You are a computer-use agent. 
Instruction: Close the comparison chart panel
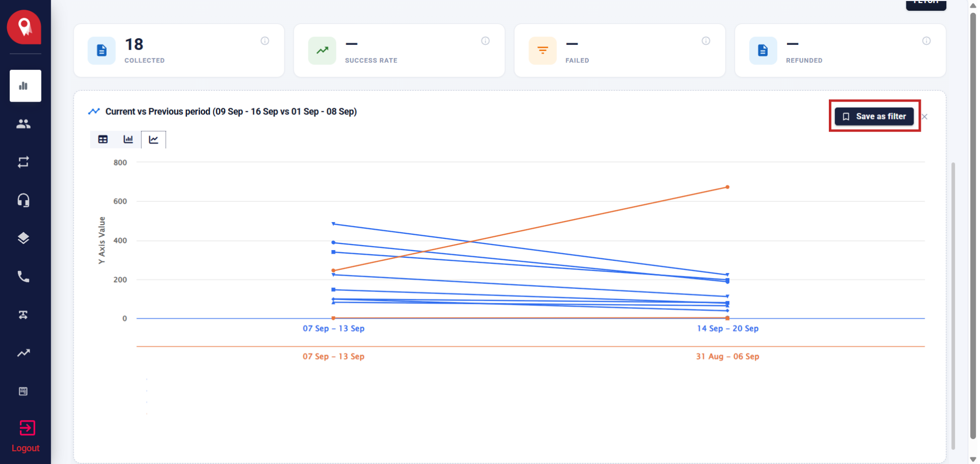(925, 117)
